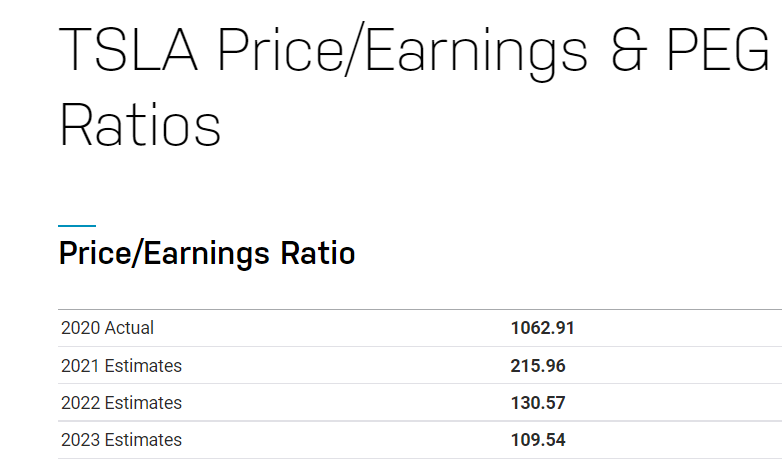
Task: Click PEG in the large page title
Action: point(719,50)
